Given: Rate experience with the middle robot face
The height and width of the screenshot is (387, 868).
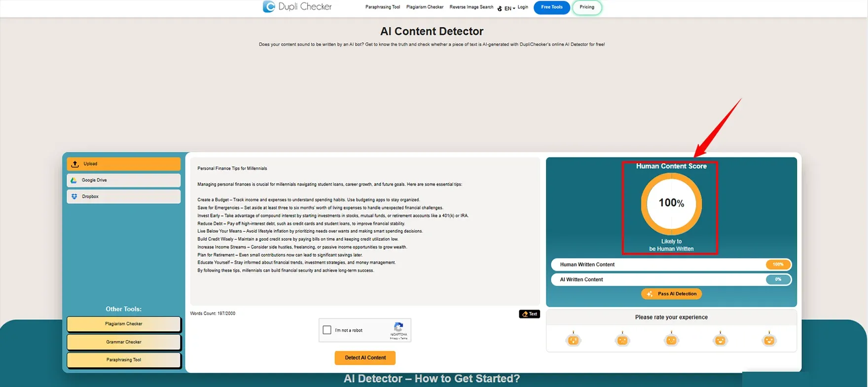Looking at the screenshot, I should click(671, 339).
